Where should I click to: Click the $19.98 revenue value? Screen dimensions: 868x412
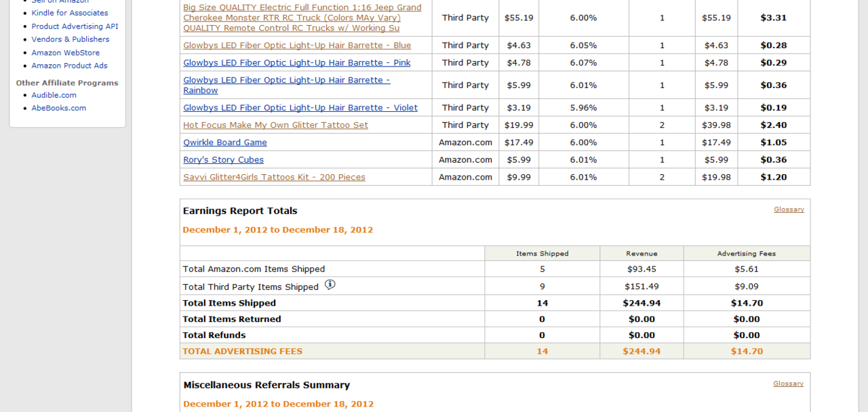point(717,178)
